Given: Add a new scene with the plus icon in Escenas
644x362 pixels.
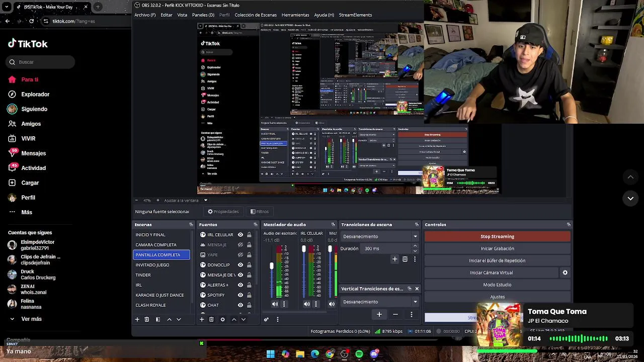Looking at the screenshot, I should click(x=137, y=319).
